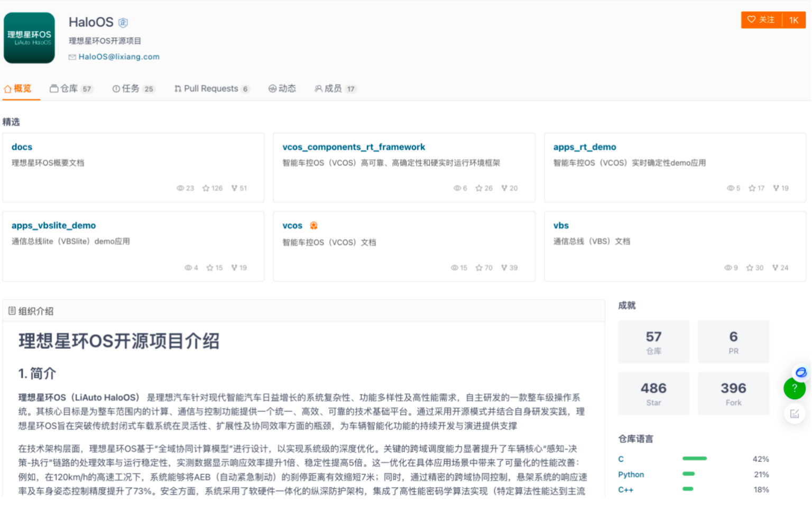
Task: Open the 动态 activity tab
Action: pos(282,88)
